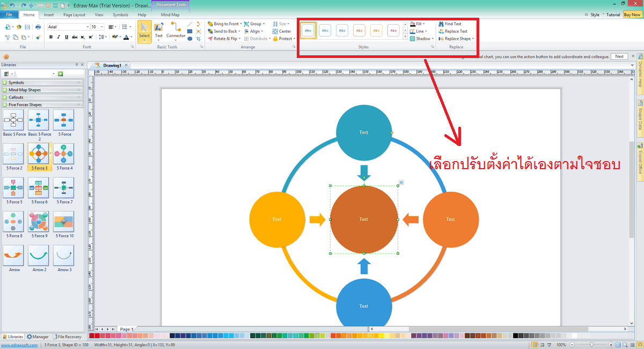The height and width of the screenshot is (349, 644).
Task: Click the Center arrange option
Action: [x=282, y=31]
